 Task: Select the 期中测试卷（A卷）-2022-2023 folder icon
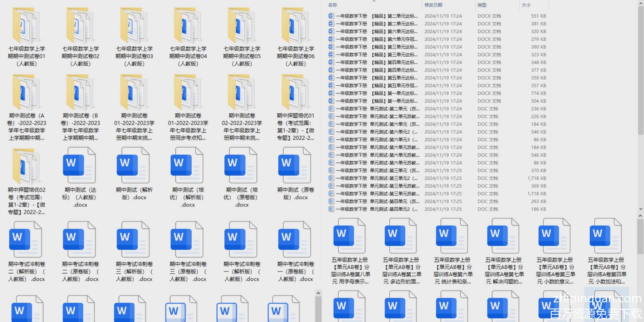(x=27, y=93)
